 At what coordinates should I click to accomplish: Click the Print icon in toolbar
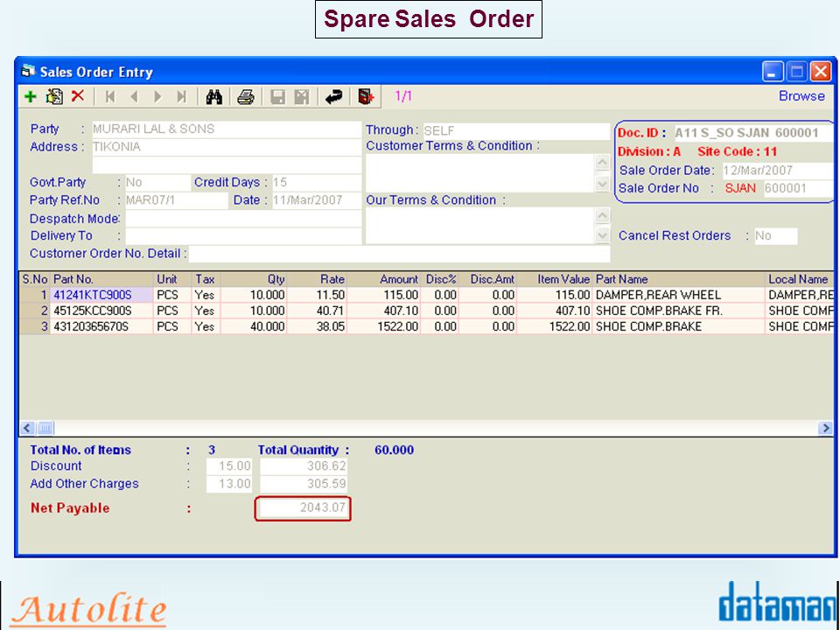(245, 97)
